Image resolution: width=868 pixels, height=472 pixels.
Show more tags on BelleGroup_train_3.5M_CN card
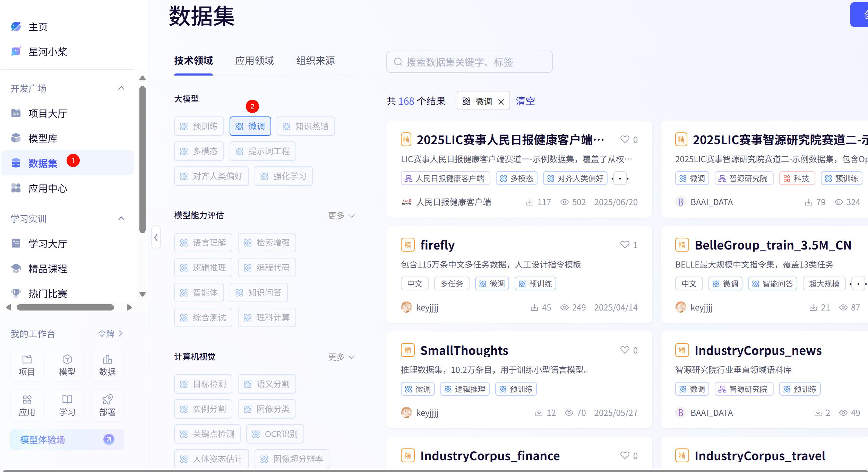(x=859, y=284)
